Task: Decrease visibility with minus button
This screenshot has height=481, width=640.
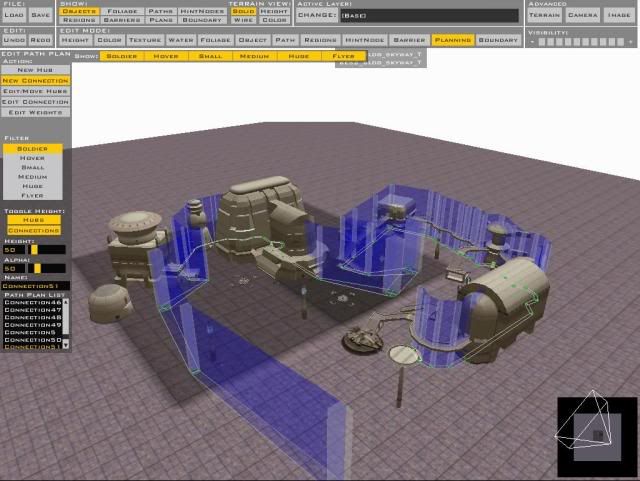Action: pyautogui.click(x=532, y=42)
